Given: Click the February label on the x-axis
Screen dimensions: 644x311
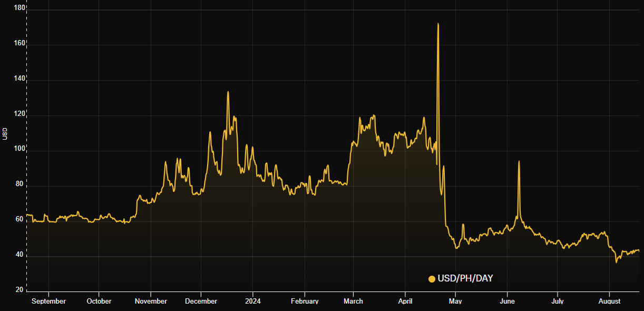Looking at the screenshot, I should click(x=305, y=302).
